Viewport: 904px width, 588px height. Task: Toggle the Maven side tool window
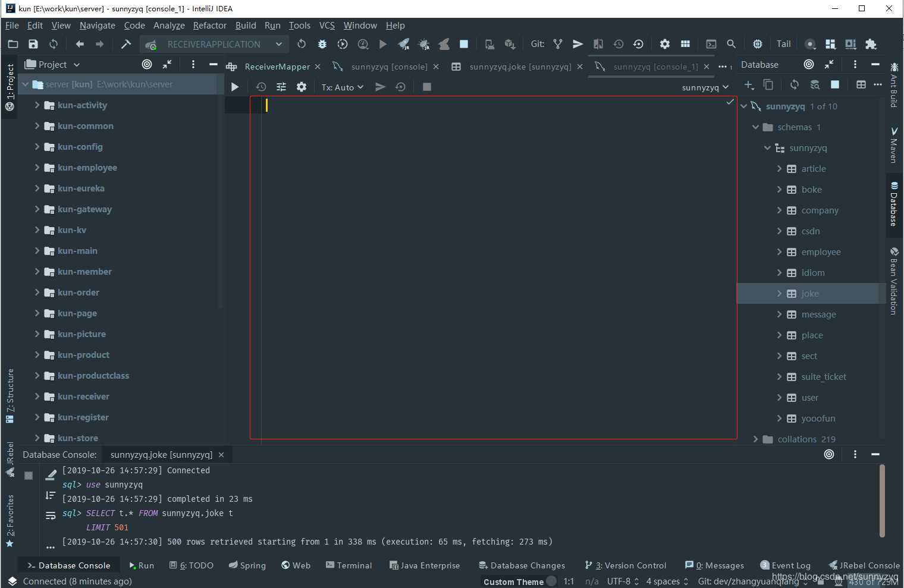pyautogui.click(x=894, y=145)
